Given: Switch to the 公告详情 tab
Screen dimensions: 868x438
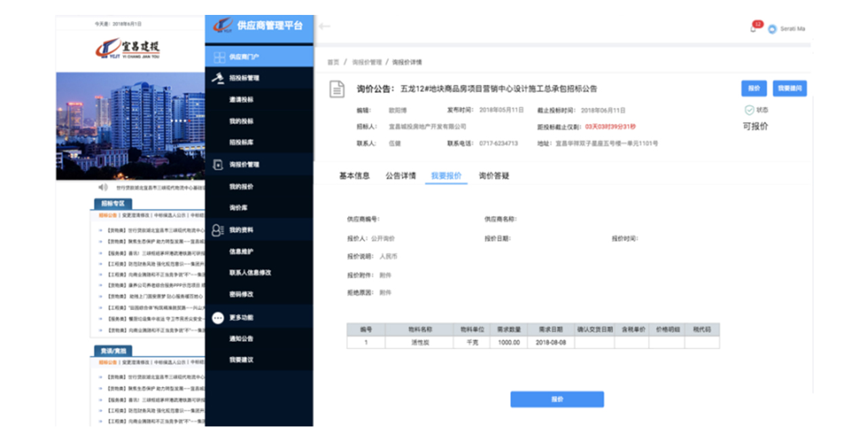Looking at the screenshot, I should [401, 176].
